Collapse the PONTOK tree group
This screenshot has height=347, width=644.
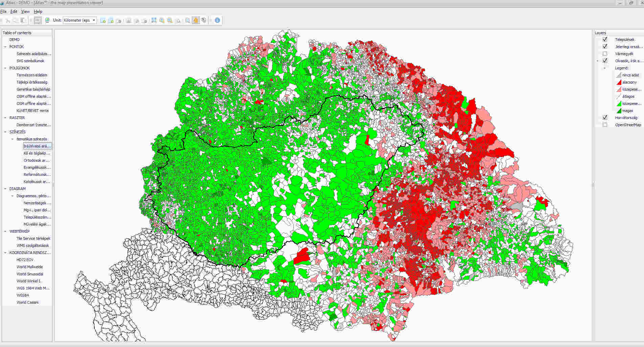pyautogui.click(x=5, y=47)
